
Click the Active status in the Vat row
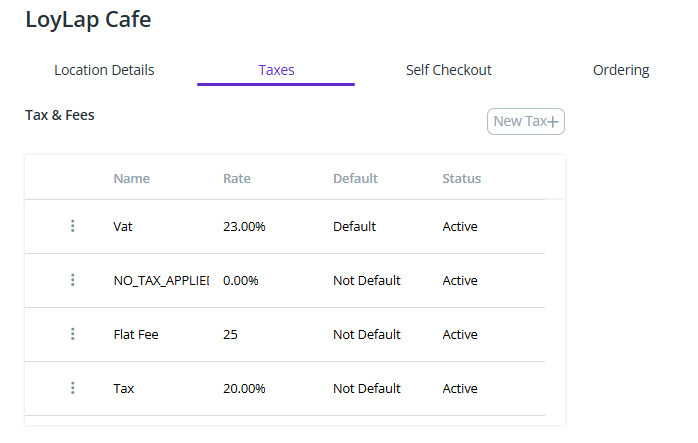[460, 227]
